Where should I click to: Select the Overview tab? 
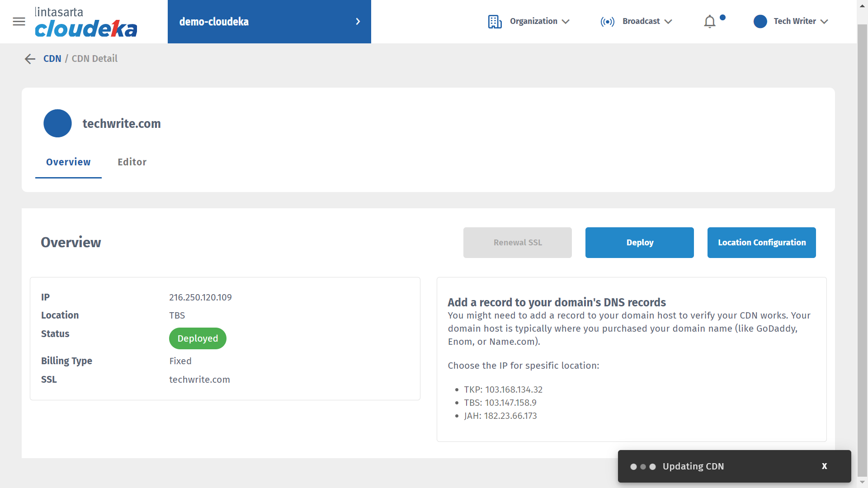tap(68, 162)
